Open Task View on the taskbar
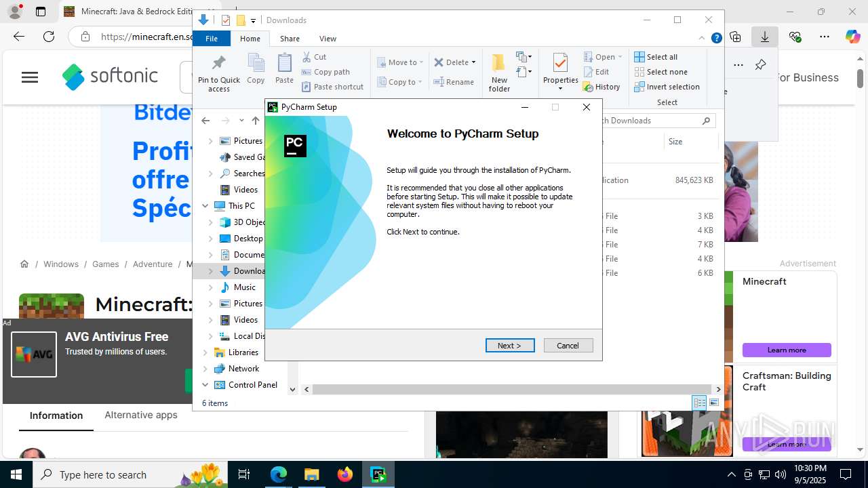 tap(244, 474)
